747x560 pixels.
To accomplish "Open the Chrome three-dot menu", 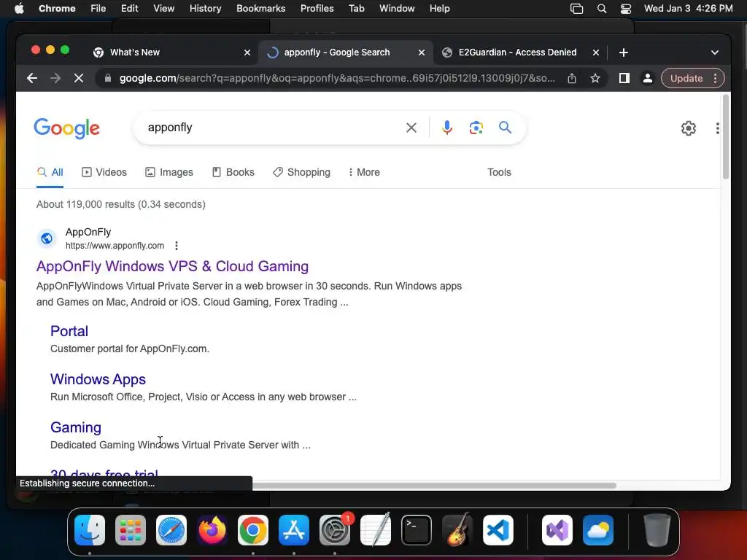I will [x=715, y=78].
